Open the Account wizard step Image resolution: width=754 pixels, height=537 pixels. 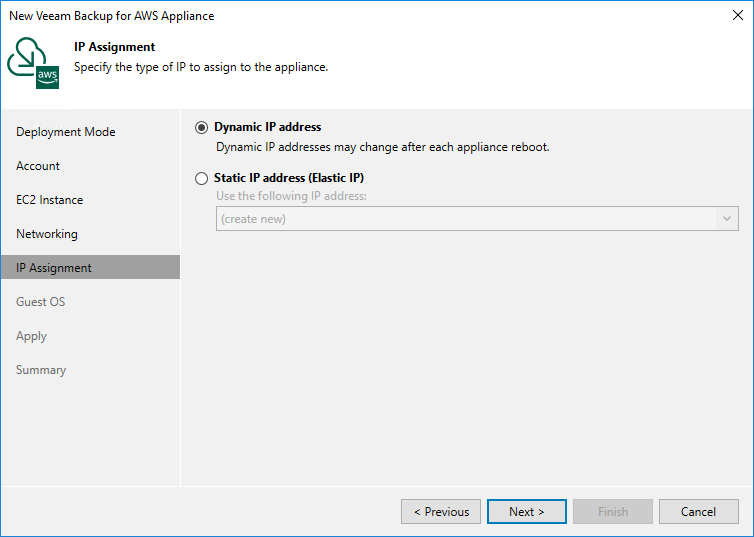pyautogui.click(x=38, y=166)
